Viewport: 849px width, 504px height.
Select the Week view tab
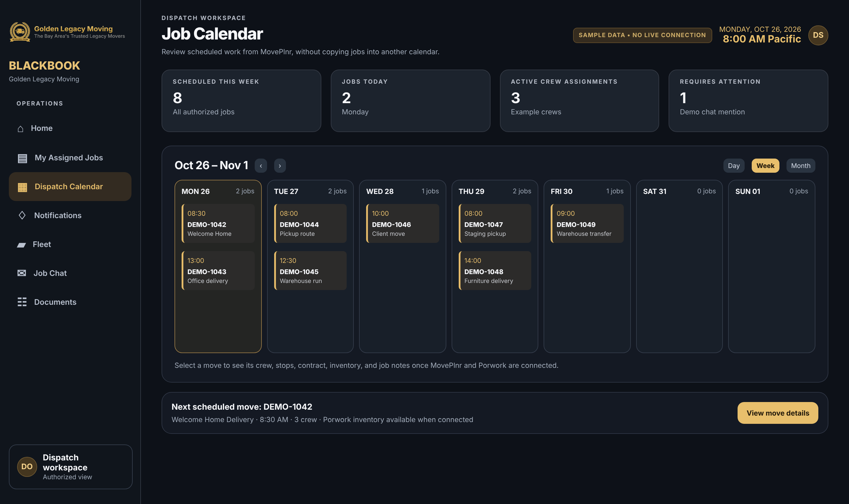point(765,166)
